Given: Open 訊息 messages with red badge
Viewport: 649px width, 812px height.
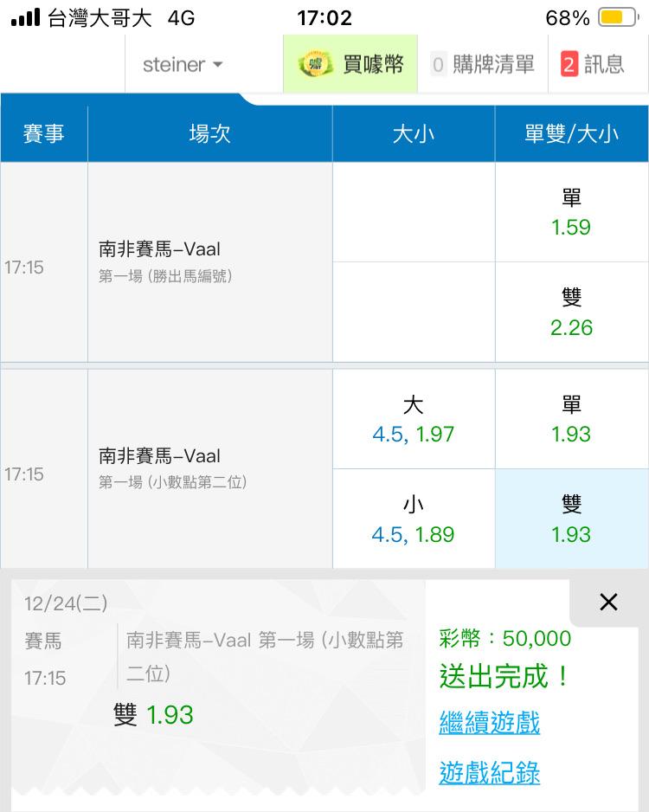Looking at the screenshot, I should click(594, 64).
